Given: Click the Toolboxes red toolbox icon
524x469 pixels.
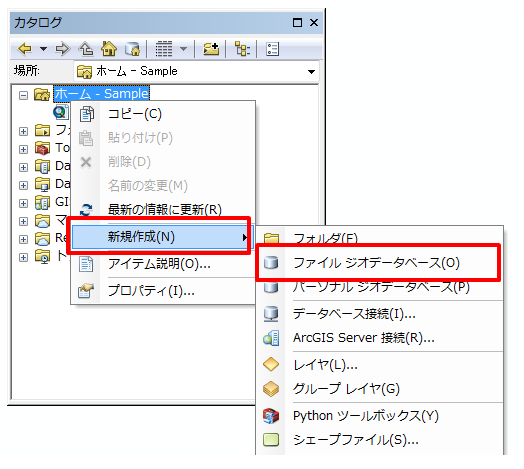Looking at the screenshot, I should click(42, 148).
